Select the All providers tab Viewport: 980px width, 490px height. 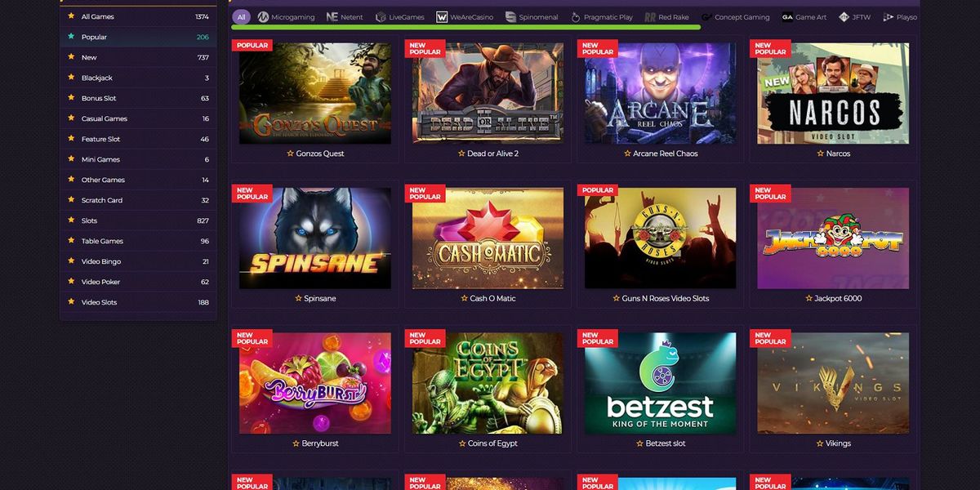241,17
